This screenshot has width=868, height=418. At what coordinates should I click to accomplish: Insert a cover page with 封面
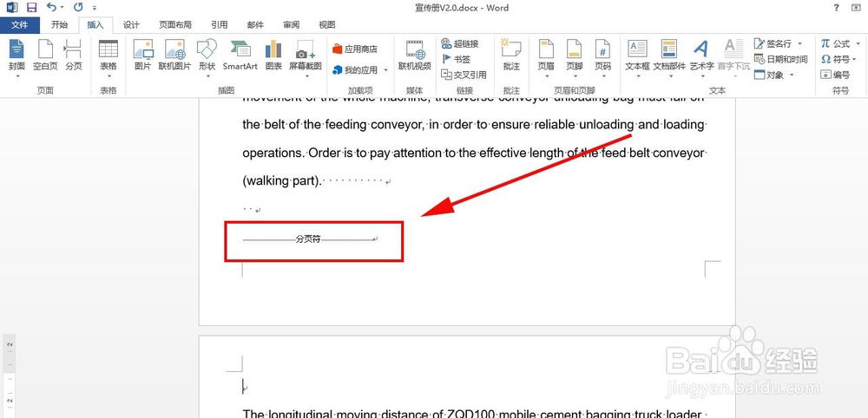[16, 58]
